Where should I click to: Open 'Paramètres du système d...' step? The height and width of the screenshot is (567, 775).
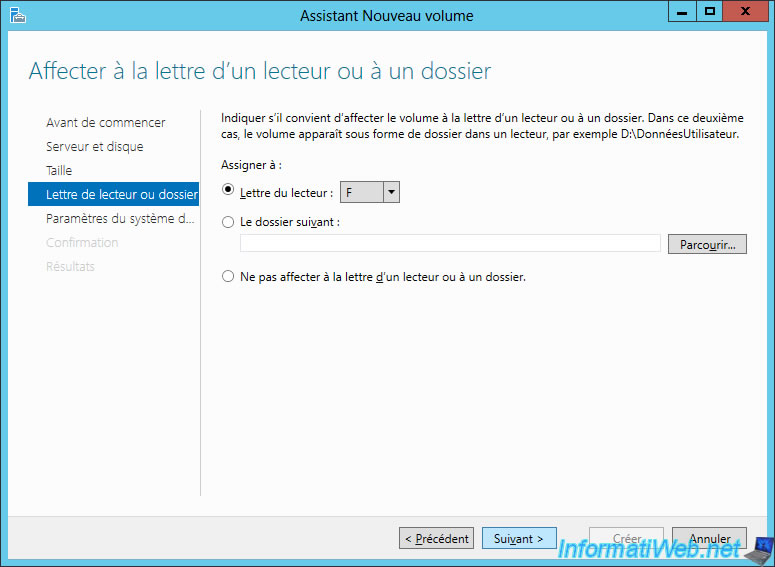pyautogui.click(x=120, y=218)
